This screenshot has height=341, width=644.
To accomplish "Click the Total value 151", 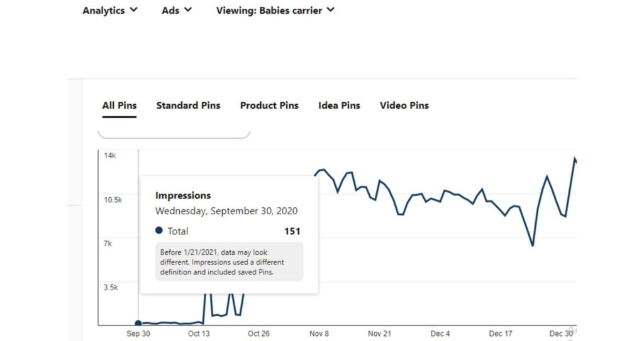I will click(x=292, y=231).
